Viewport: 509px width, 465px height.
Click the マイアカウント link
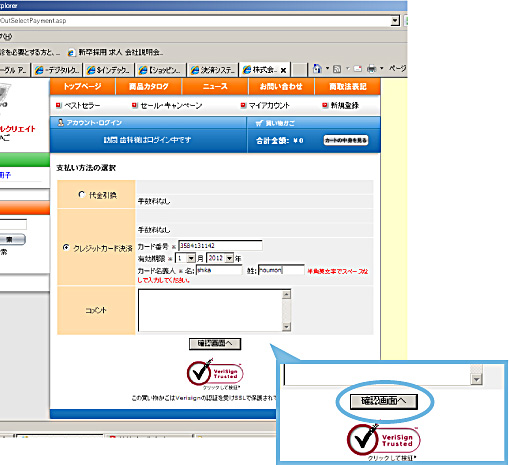(x=269, y=106)
